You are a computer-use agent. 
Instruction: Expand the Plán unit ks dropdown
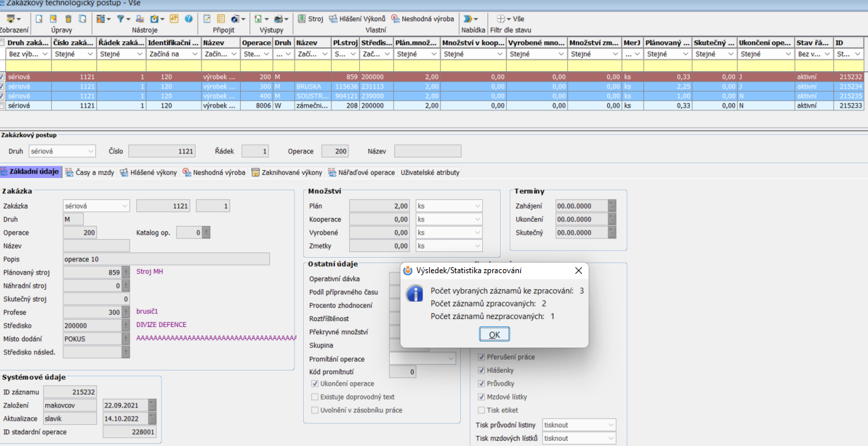[449, 206]
